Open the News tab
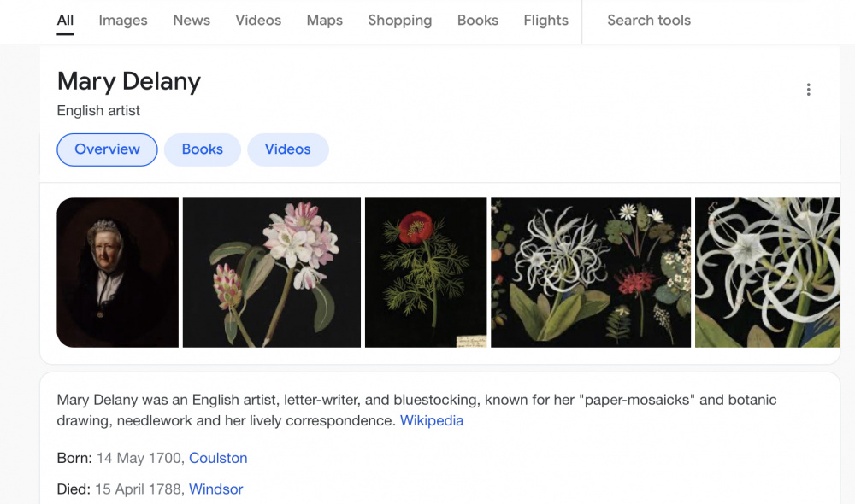This screenshot has height=504, width=855. click(x=192, y=21)
